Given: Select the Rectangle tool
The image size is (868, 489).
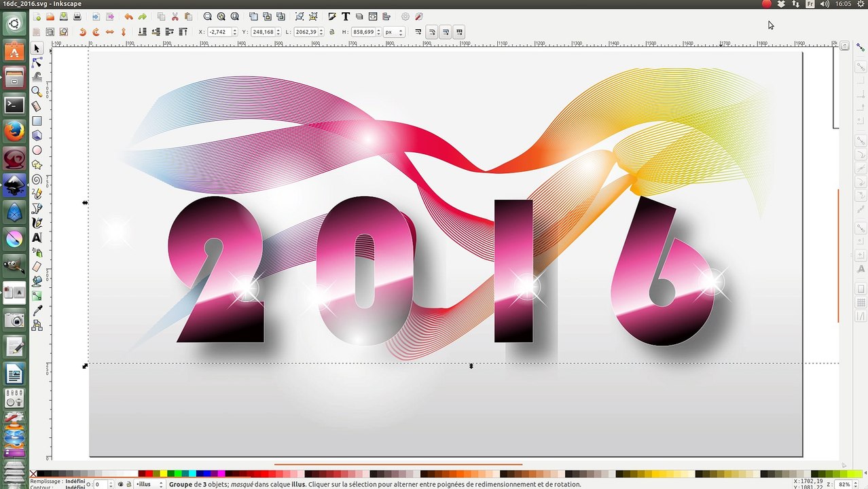Looking at the screenshot, I should click(x=37, y=121).
